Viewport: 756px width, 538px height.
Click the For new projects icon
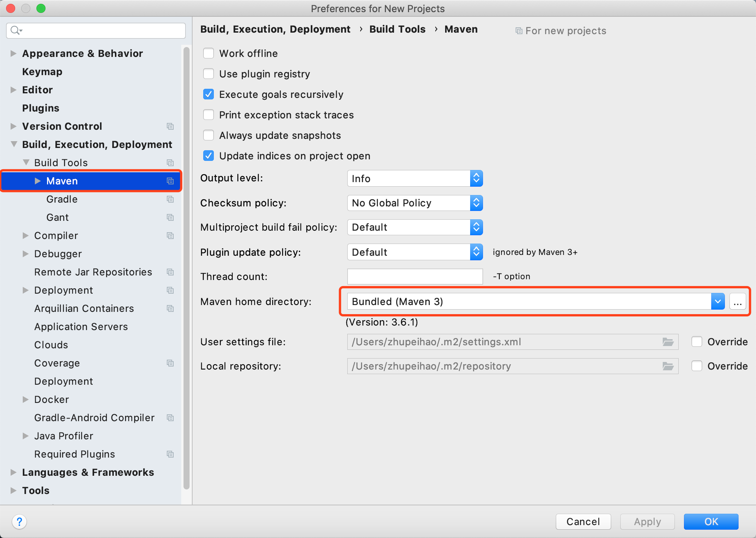click(519, 31)
